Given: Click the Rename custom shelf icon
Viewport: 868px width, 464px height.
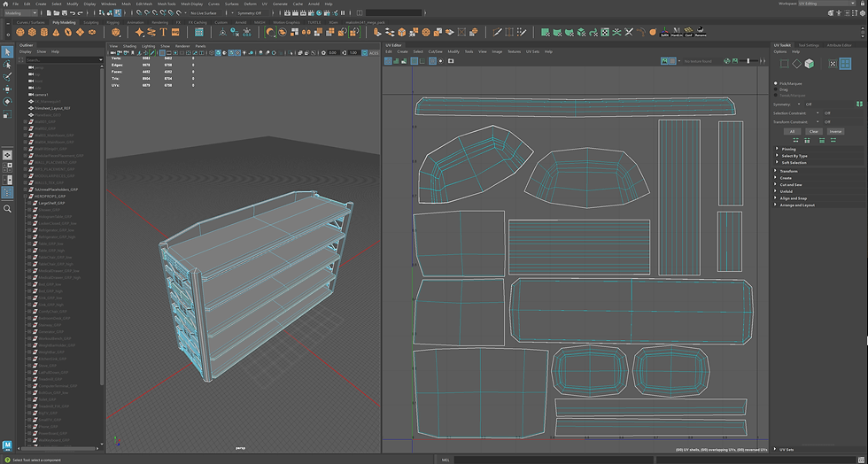Looking at the screenshot, I should click(x=701, y=33).
